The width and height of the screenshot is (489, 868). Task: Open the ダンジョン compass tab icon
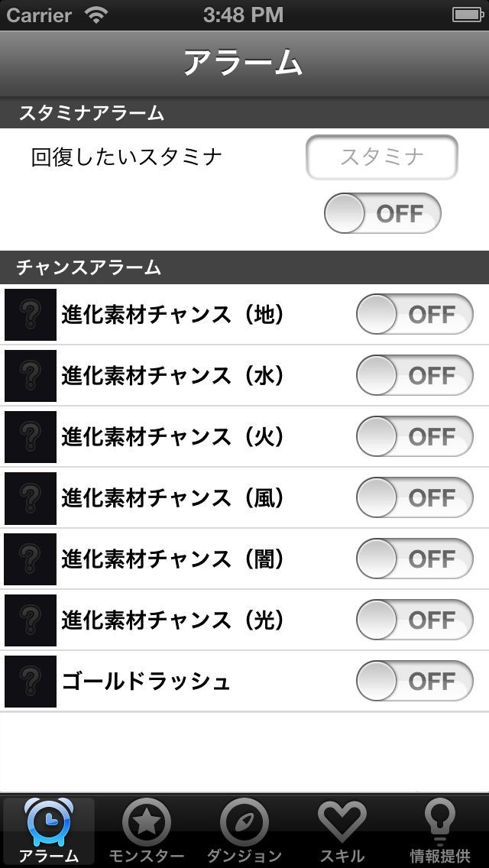[244, 822]
